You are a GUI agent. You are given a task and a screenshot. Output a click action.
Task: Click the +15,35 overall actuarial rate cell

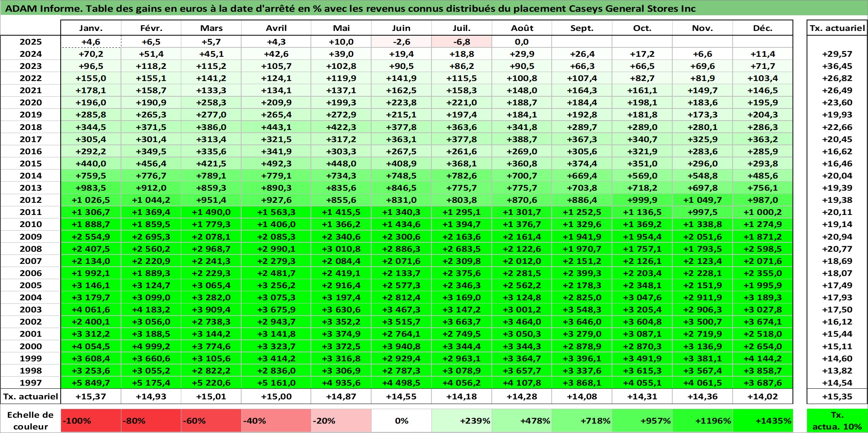coord(837,397)
